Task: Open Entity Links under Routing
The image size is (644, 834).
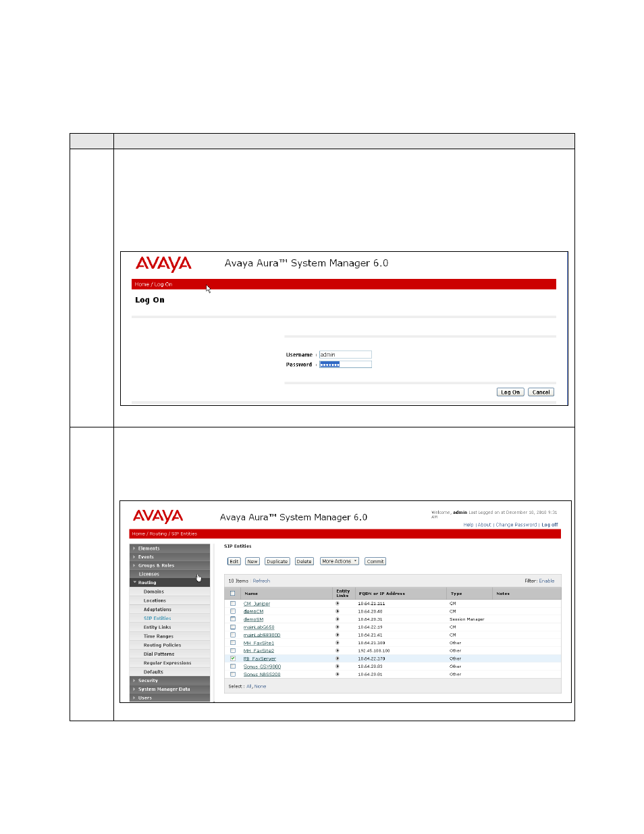Action: [157, 627]
